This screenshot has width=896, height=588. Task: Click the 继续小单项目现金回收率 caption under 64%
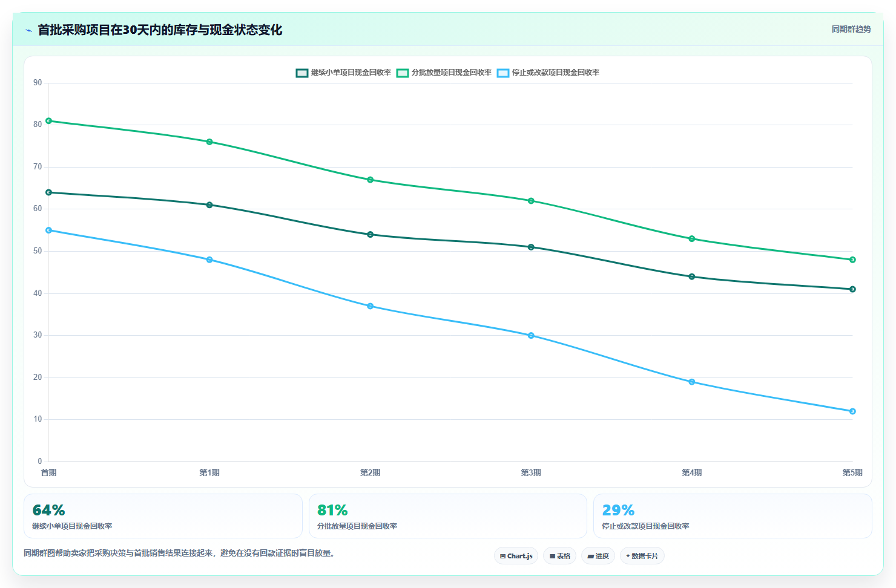[72, 526]
